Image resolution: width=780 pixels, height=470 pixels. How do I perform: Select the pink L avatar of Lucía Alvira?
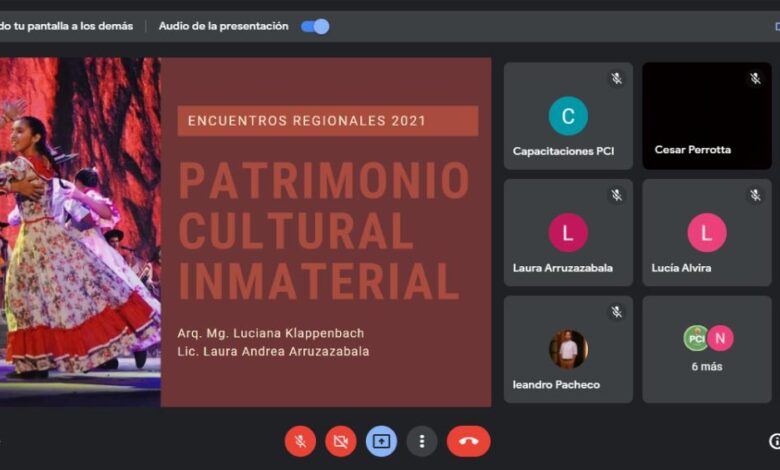(x=707, y=233)
